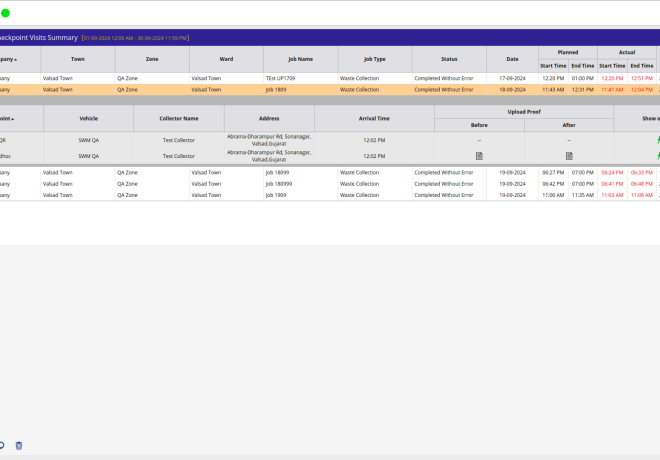Screen dimensions: 660x460
Task: Click the Collector Name column header
Action: coord(179,118)
